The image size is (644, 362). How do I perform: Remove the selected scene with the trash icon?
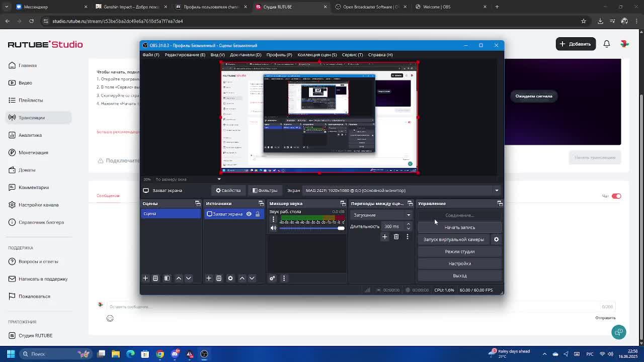click(x=155, y=278)
